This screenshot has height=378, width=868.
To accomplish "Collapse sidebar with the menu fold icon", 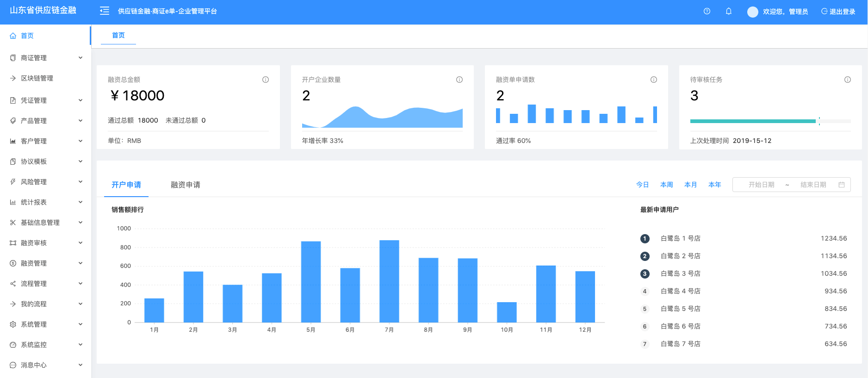I will click(105, 11).
